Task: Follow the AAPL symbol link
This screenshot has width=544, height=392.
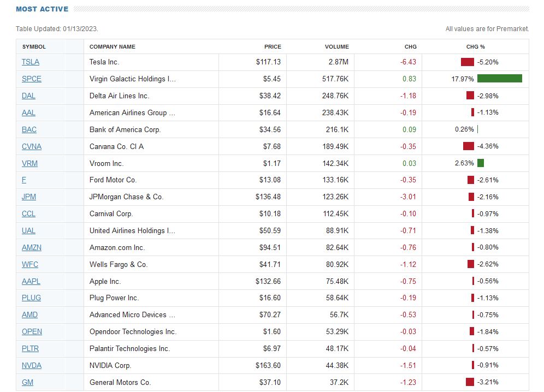Action: click(31, 281)
